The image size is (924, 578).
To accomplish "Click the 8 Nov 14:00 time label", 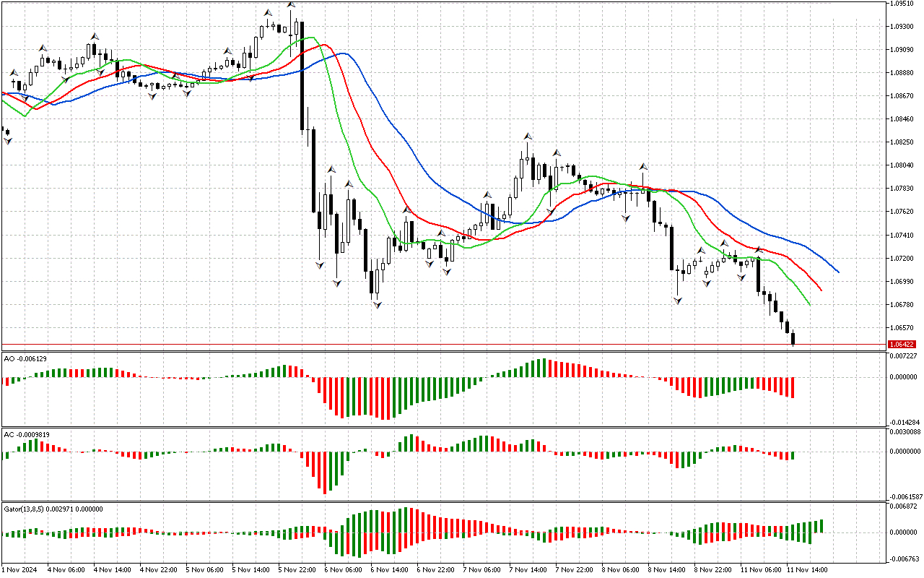I will tap(666, 570).
